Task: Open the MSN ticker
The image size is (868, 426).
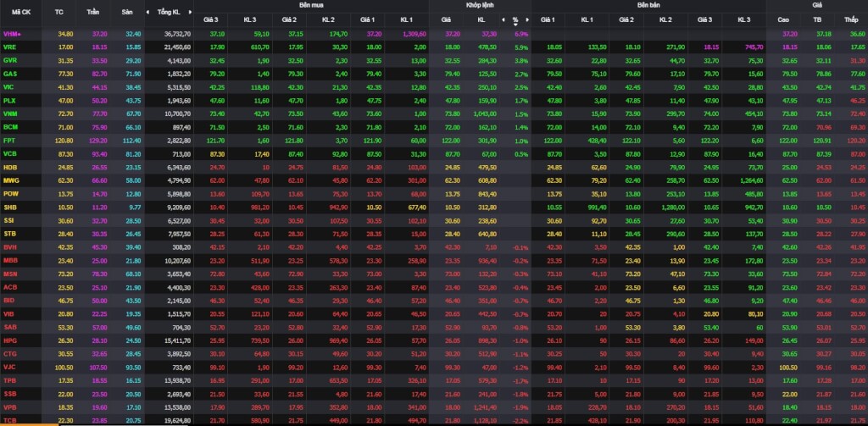Action: [x=10, y=274]
